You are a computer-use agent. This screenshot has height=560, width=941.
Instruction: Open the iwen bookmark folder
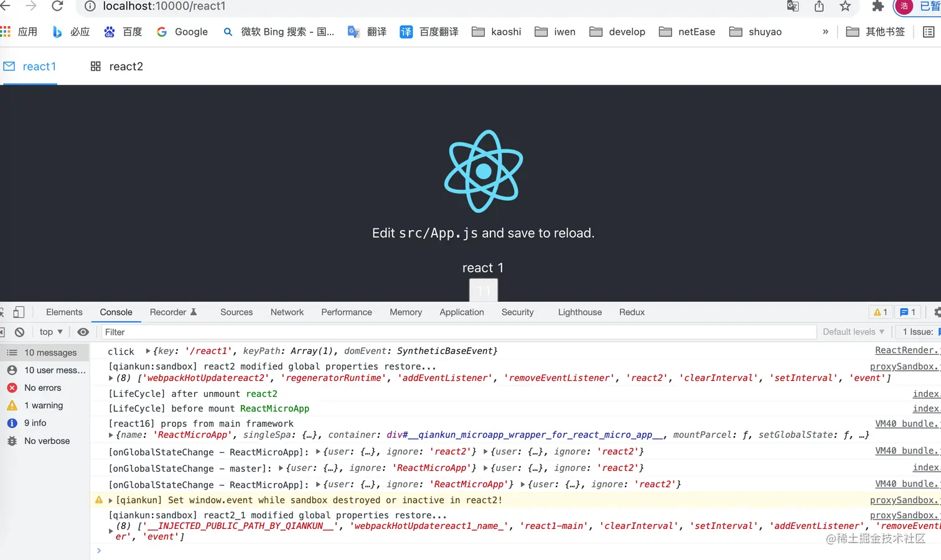tap(555, 32)
